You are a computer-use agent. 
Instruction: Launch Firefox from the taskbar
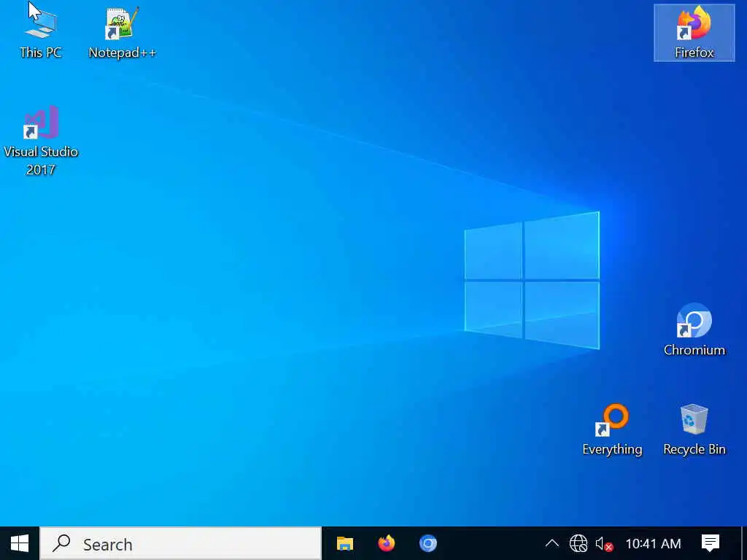387,543
